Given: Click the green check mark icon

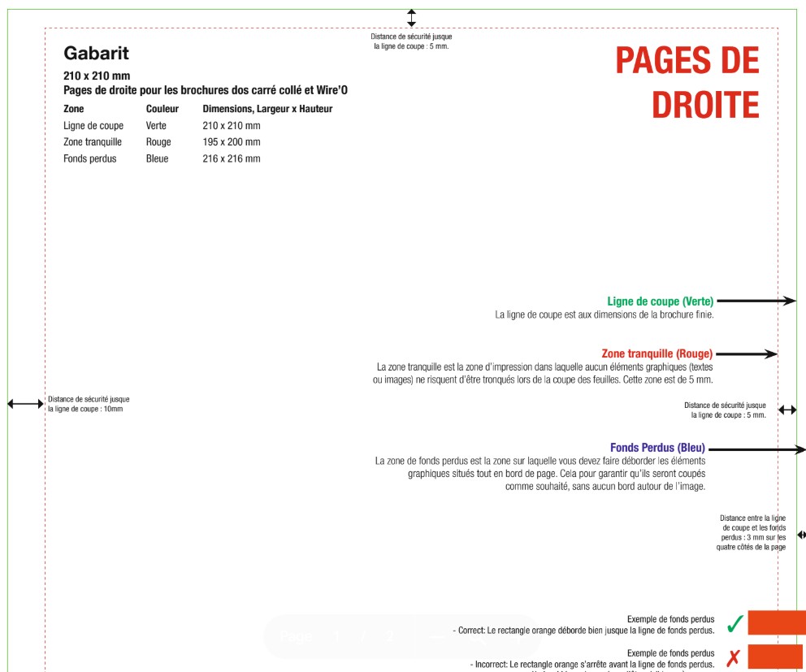Looking at the screenshot, I should pyautogui.click(x=735, y=624).
